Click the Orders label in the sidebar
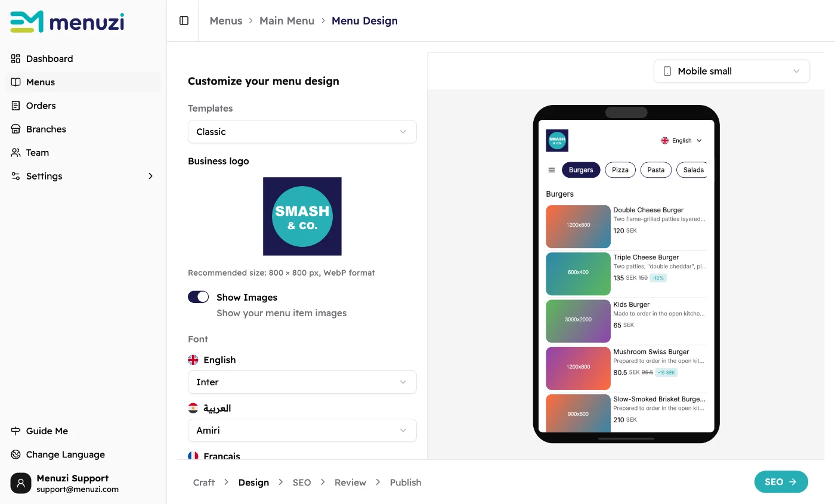The image size is (835, 504). pyautogui.click(x=41, y=106)
